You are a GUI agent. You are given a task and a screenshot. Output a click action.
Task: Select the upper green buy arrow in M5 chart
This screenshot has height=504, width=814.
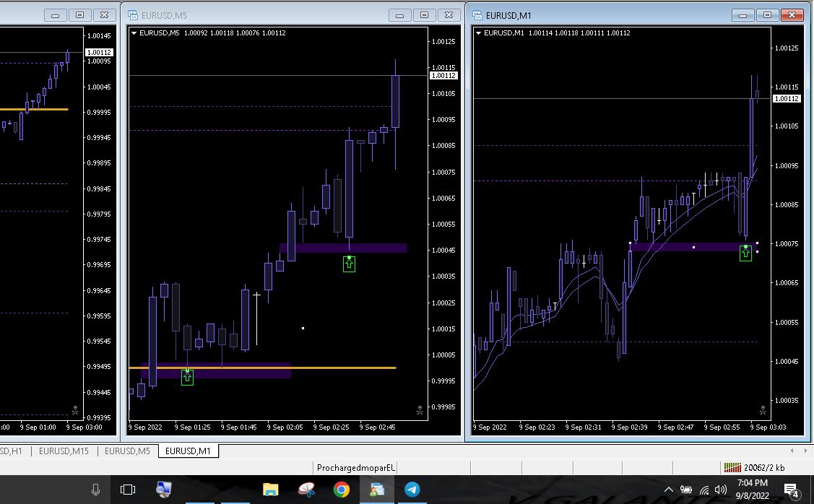point(349,264)
